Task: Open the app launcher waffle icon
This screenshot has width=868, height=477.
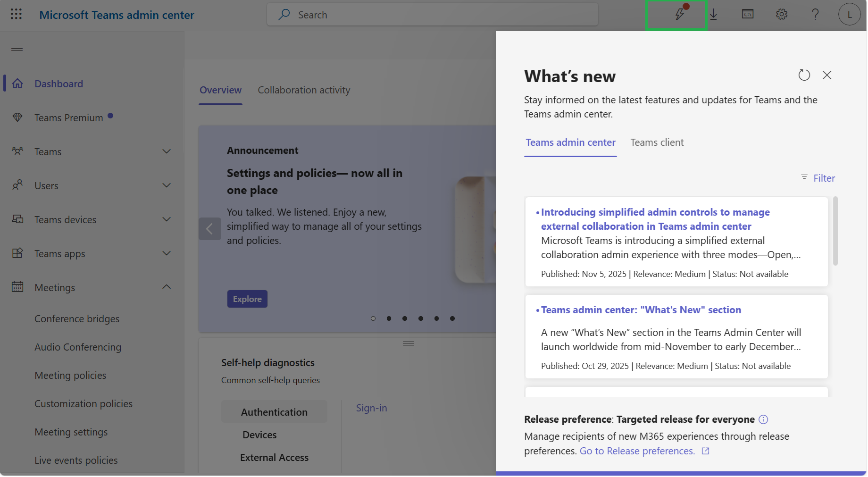Action: point(16,14)
